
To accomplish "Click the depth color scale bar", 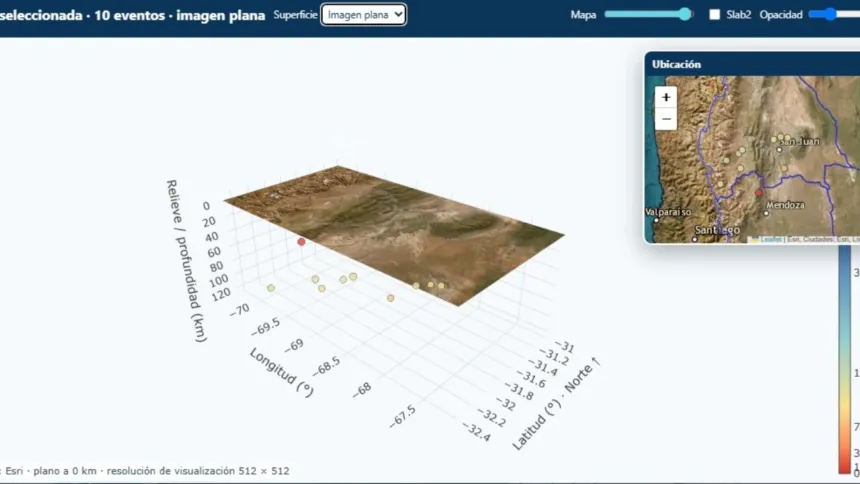I will 844,359.
